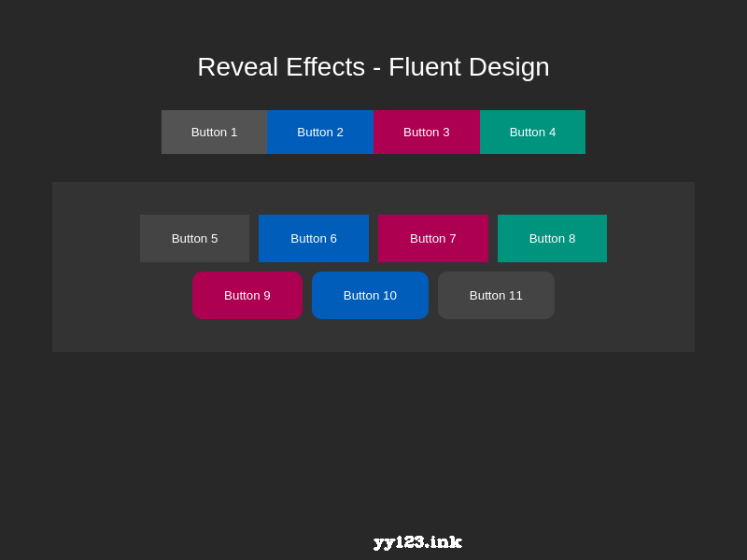Click the crimson Button 3
This screenshot has height=560, width=747.
[427, 132]
